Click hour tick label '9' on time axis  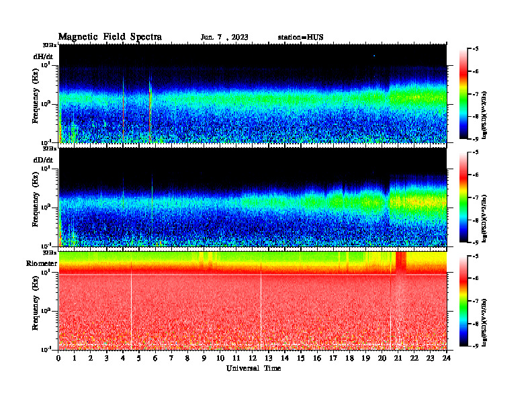point(204,358)
